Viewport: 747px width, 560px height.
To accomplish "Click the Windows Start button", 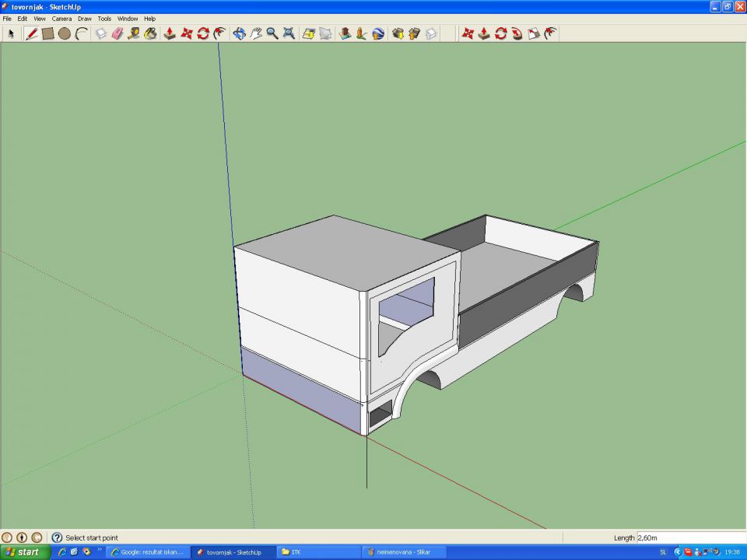I will [23, 551].
